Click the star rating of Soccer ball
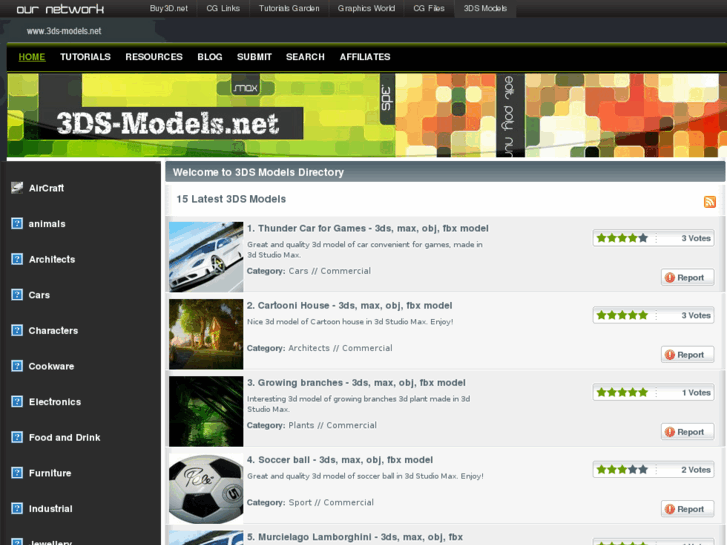The height and width of the screenshot is (545, 727). 622,469
